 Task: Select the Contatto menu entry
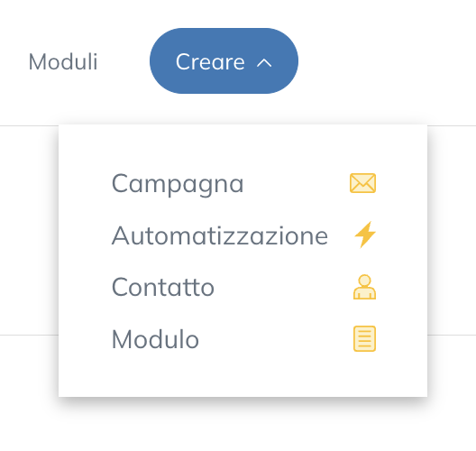tap(243, 288)
